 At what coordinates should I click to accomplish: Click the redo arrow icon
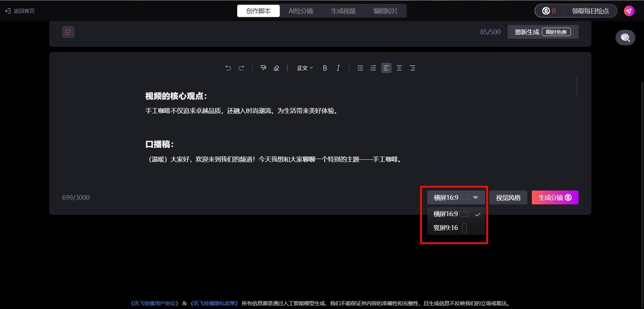(x=241, y=68)
